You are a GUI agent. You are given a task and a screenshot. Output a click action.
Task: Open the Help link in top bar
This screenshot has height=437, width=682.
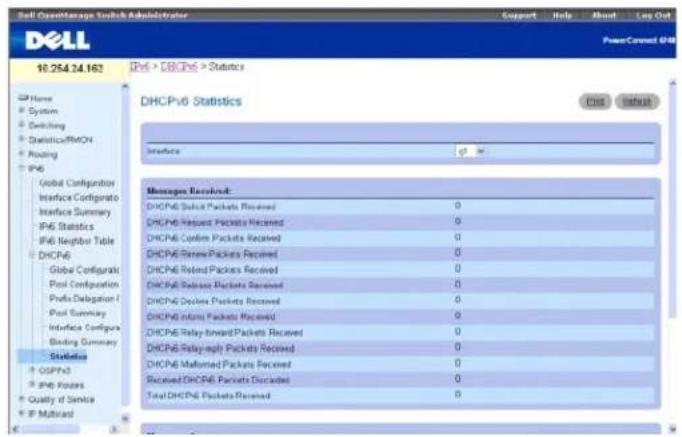click(562, 15)
